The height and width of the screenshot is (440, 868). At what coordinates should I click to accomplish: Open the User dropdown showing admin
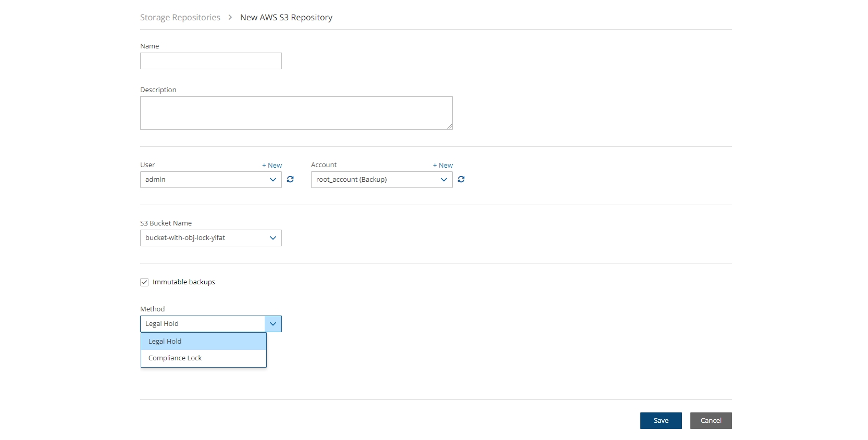click(210, 180)
